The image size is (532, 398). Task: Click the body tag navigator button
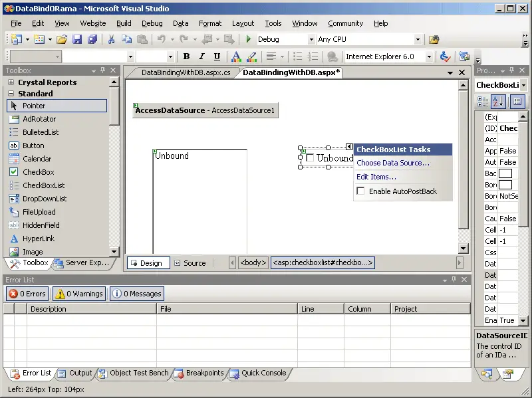click(x=253, y=262)
